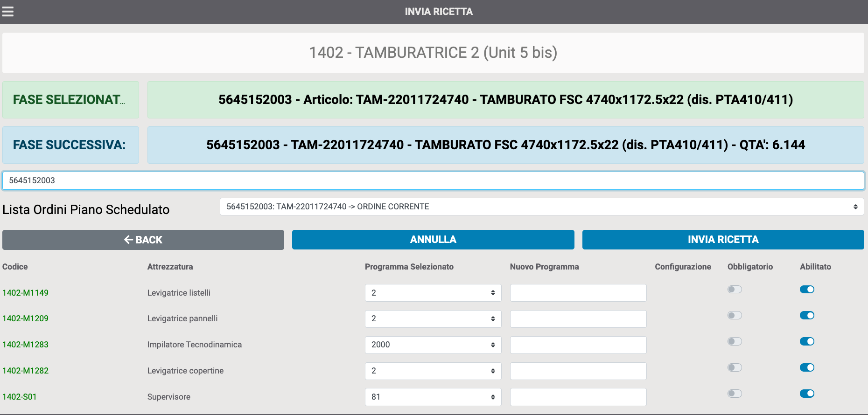The width and height of the screenshot is (868, 415).
Task: Disable Abilitato for Impilatore Tecnodinamica
Action: pyautogui.click(x=807, y=341)
